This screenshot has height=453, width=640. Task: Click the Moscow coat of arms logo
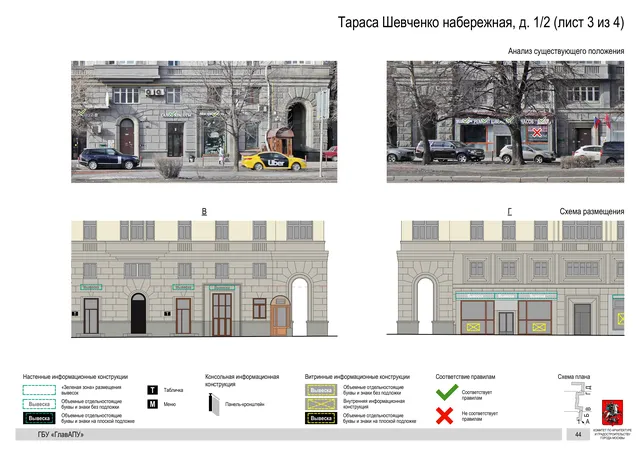point(612,413)
